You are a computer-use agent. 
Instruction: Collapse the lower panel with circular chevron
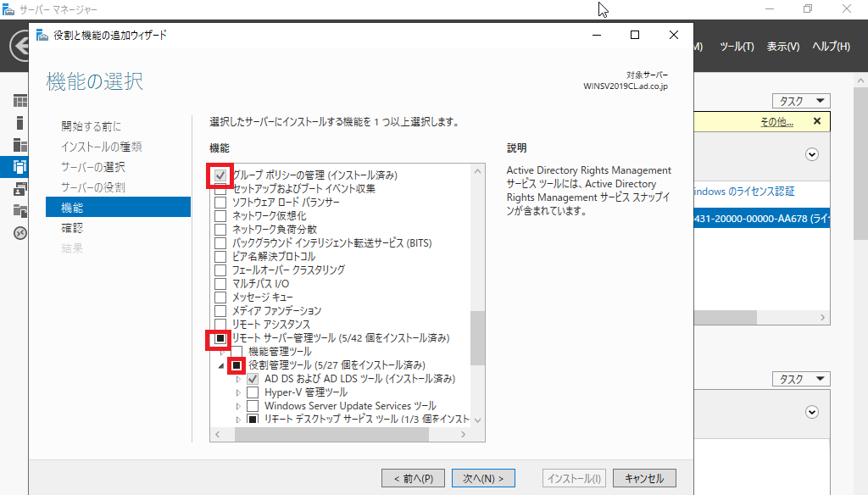[812, 412]
